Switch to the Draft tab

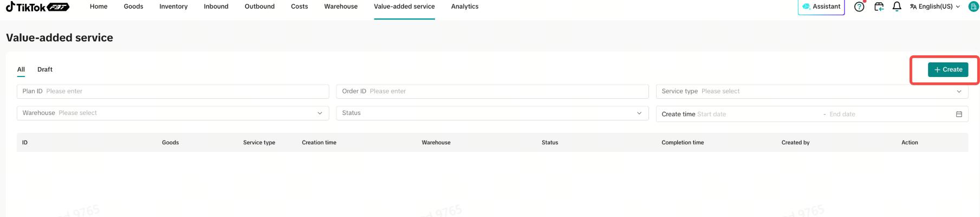click(45, 69)
